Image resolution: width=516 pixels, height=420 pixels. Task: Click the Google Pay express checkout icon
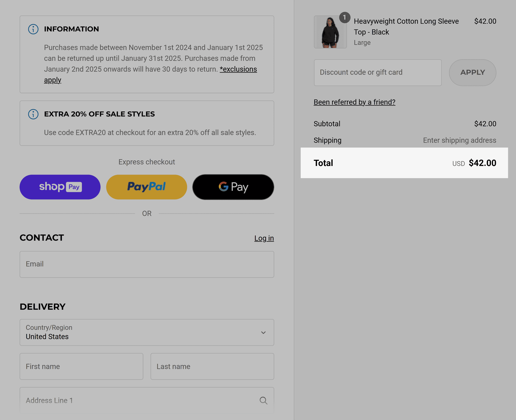(233, 186)
